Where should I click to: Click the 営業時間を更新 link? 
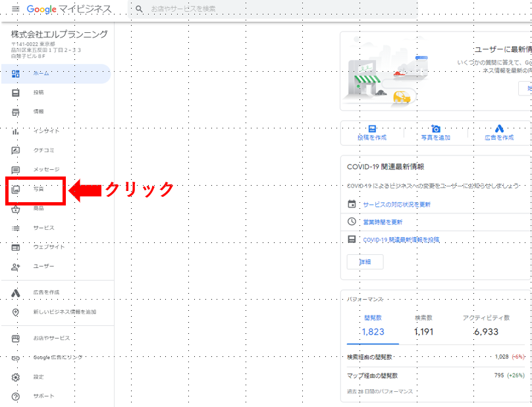pos(383,223)
